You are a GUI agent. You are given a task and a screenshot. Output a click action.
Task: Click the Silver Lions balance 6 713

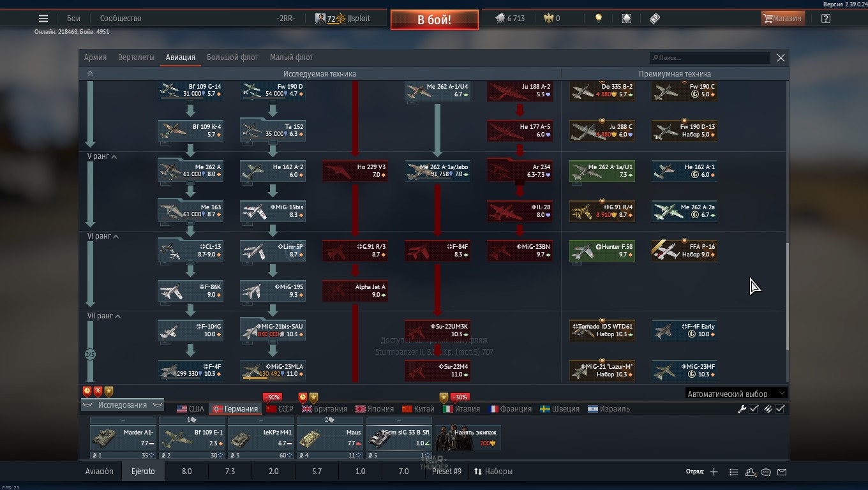[511, 19]
